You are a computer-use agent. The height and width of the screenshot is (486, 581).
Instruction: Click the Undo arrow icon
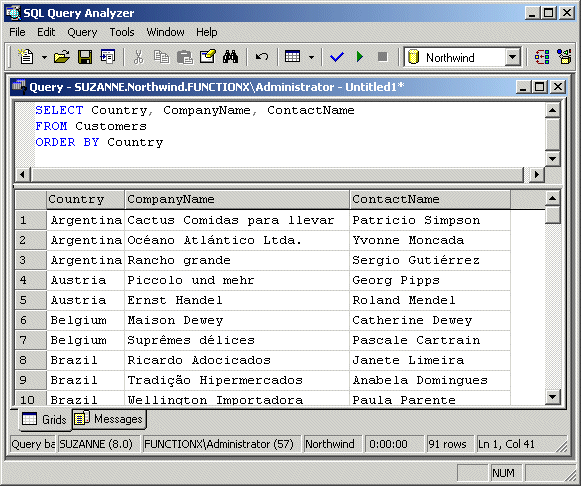click(x=262, y=57)
